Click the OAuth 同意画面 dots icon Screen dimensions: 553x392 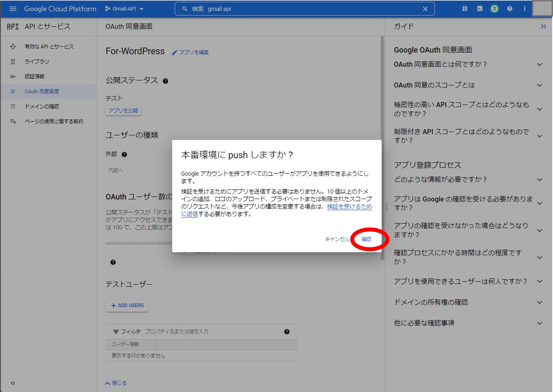coord(13,91)
